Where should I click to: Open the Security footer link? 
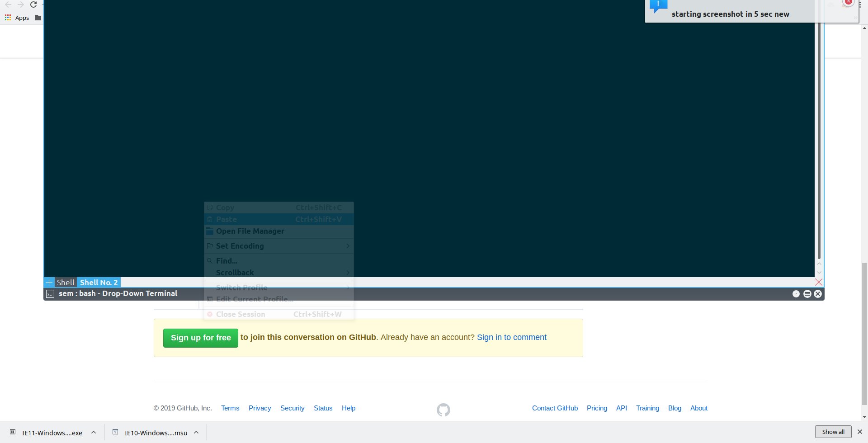point(292,408)
